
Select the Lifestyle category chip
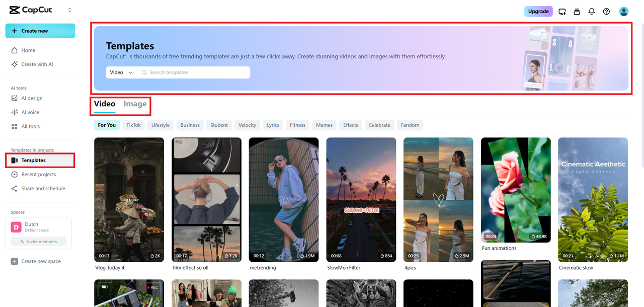point(160,125)
